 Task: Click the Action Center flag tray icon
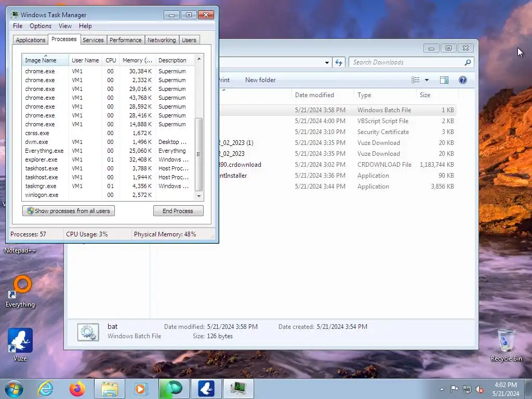pos(454,389)
